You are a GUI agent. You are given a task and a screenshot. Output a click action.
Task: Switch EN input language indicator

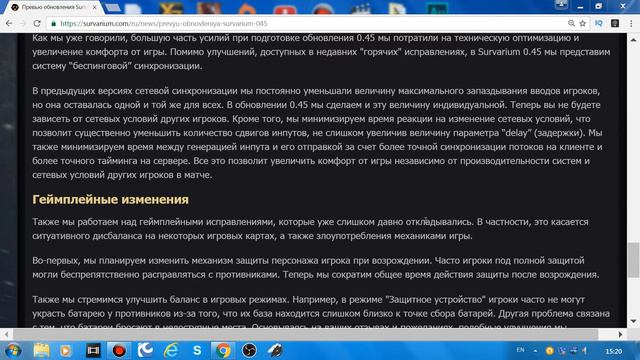pos(520,350)
